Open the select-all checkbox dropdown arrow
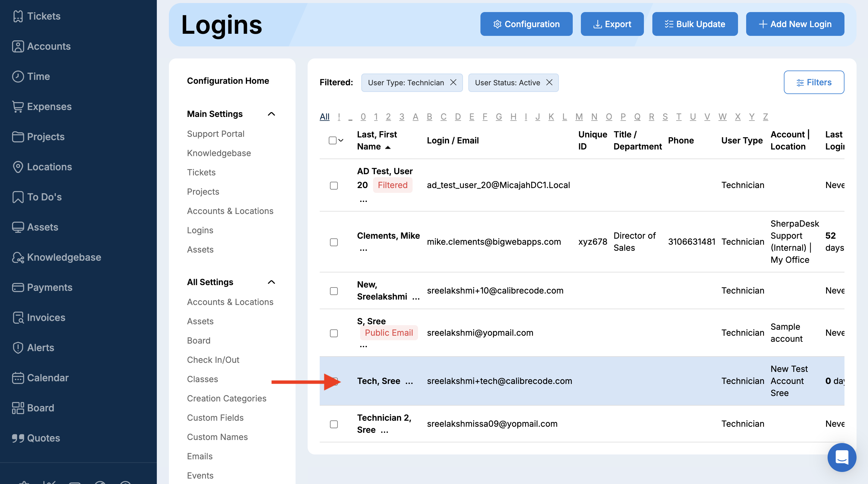The width and height of the screenshot is (868, 484). 341,140
